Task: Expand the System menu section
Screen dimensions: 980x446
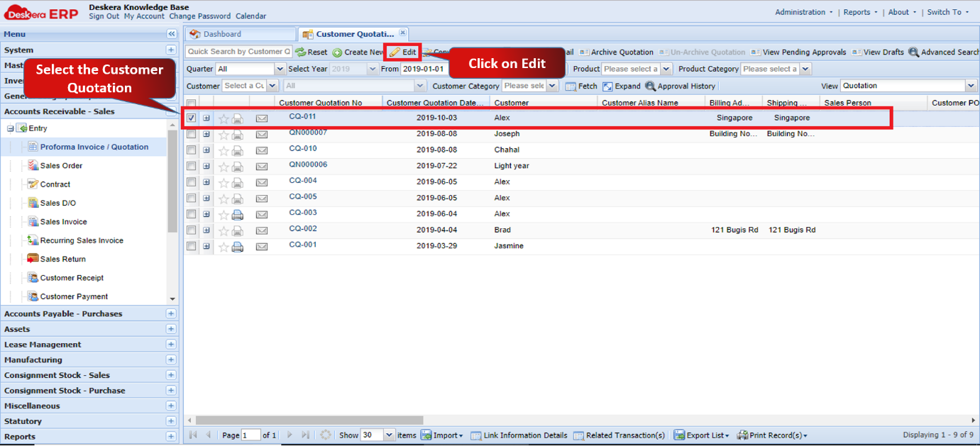Action: pos(171,50)
